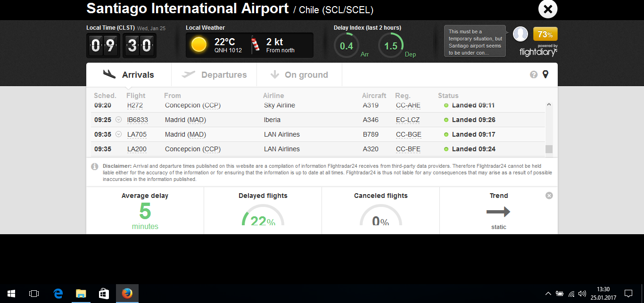Select Madrid (MAD) in the LA705 row
This screenshot has width=644, height=303.
coord(185,134)
